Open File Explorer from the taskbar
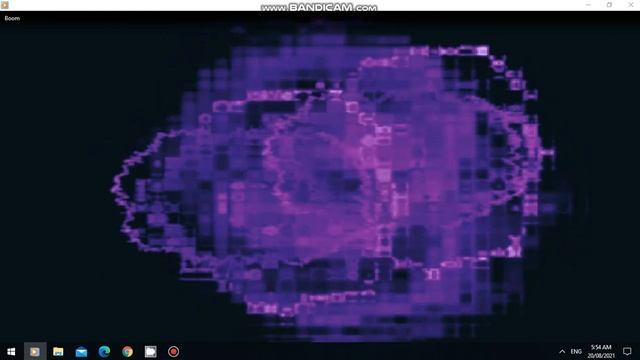Viewport: 640px width, 360px height. (58, 351)
